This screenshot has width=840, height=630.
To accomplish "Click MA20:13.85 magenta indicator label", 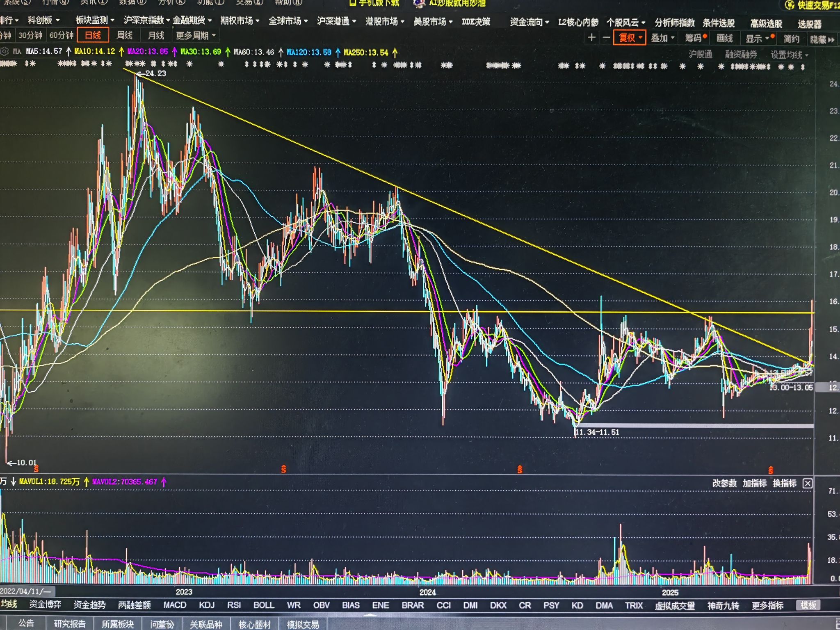I will 148,52.
